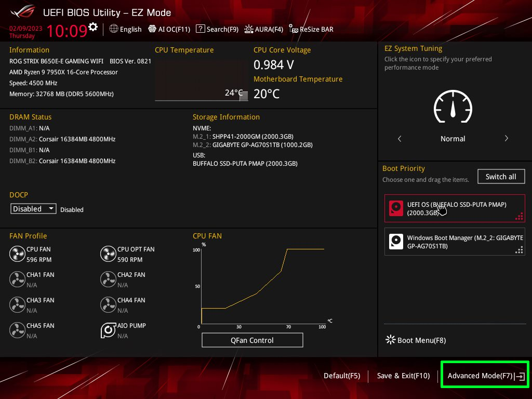532x399 pixels.
Task: Open QFan Control
Action: 252,340
